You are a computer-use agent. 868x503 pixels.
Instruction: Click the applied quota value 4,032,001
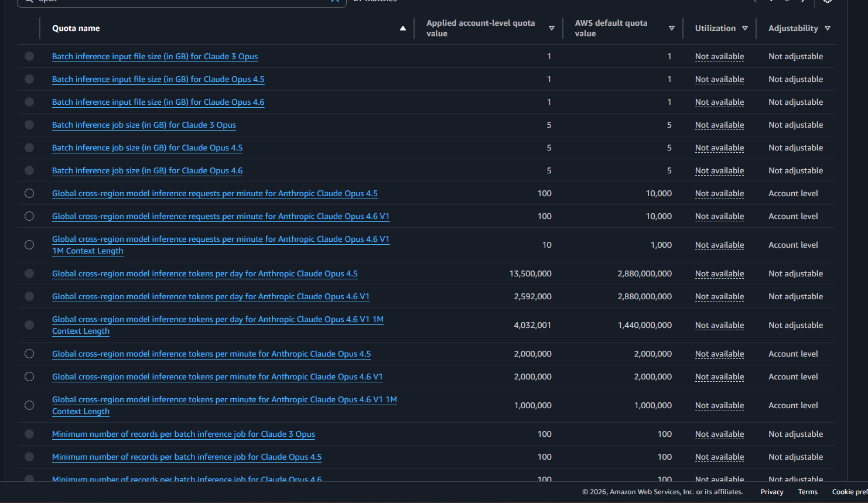point(532,325)
